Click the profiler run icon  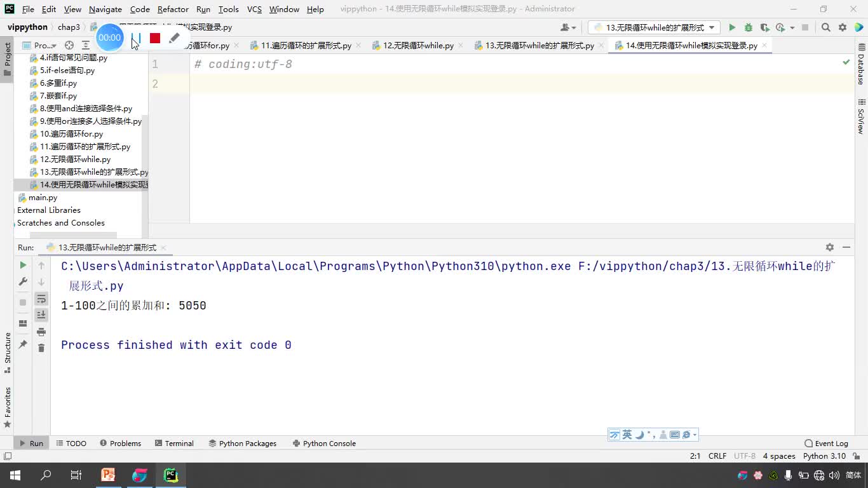tap(780, 27)
